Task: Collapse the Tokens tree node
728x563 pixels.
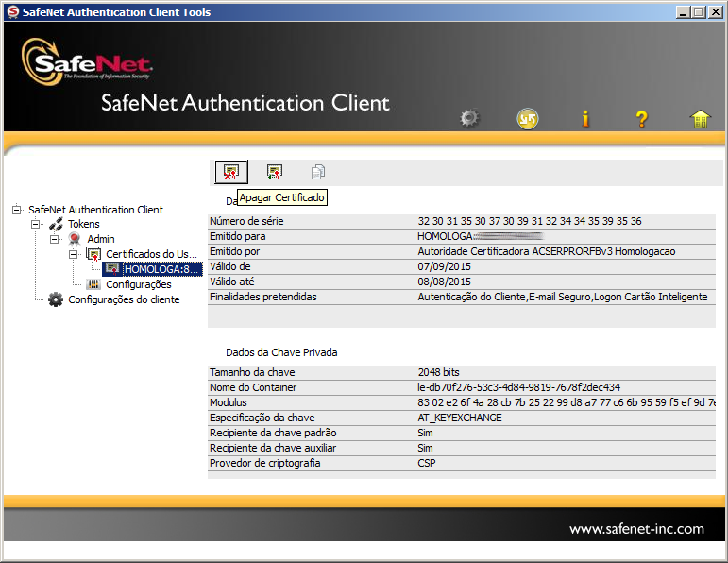Action: [35, 224]
